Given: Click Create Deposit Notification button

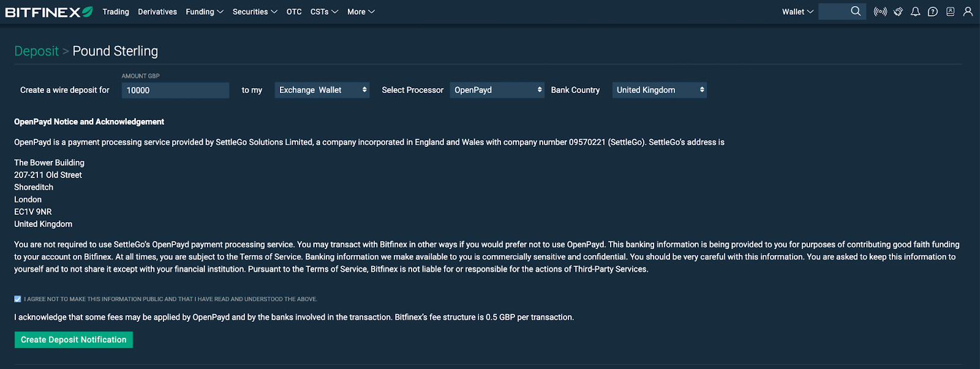Looking at the screenshot, I should (73, 340).
